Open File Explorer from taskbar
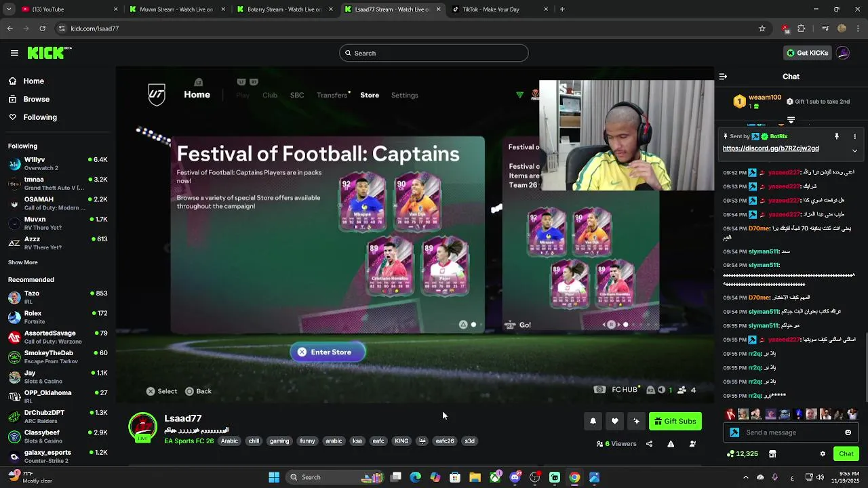868x488 pixels. coord(475,477)
